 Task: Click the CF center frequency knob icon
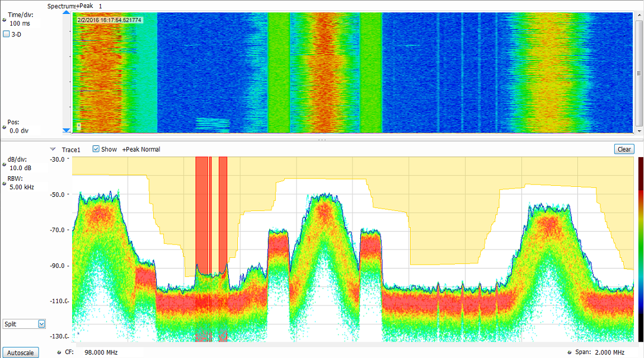pyautogui.click(x=59, y=352)
